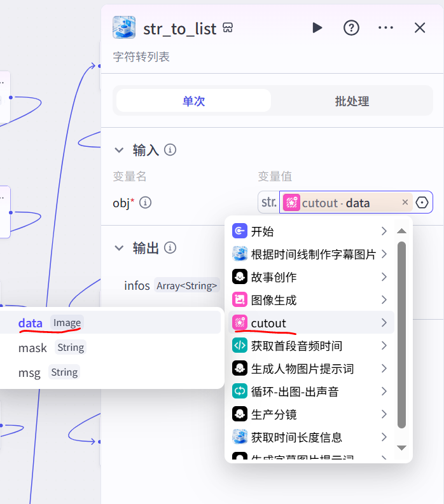The width and height of the screenshot is (444, 504).
Task: Remove the cutout data reference with x
Action: click(x=405, y=202)
